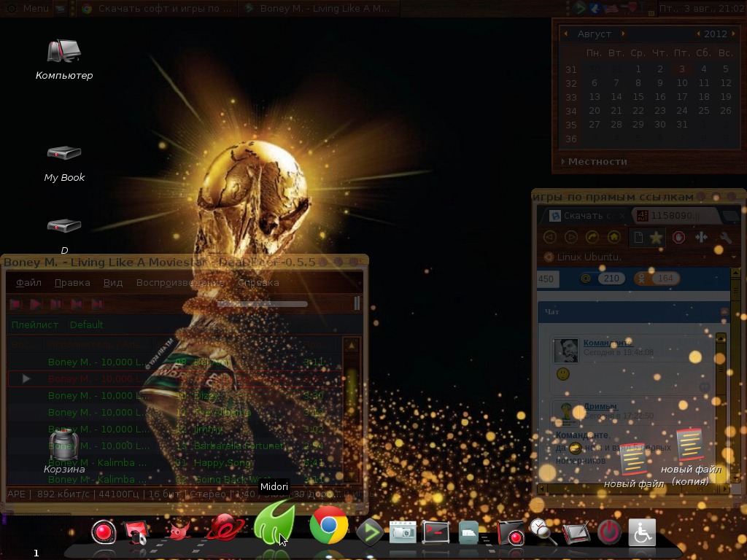Open the Midori browser from the dock
The height and width of the screenshot is (560, 747).
pos(274,523)
